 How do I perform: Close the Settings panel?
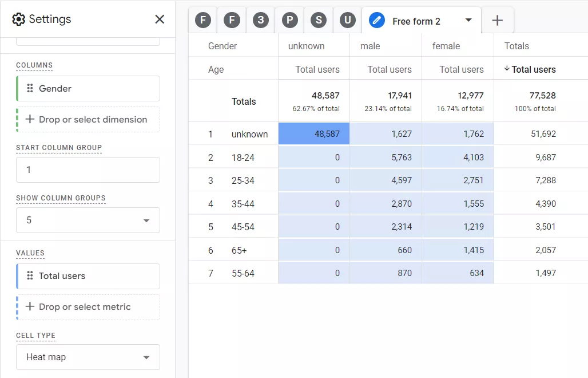[x=160, y=19]
